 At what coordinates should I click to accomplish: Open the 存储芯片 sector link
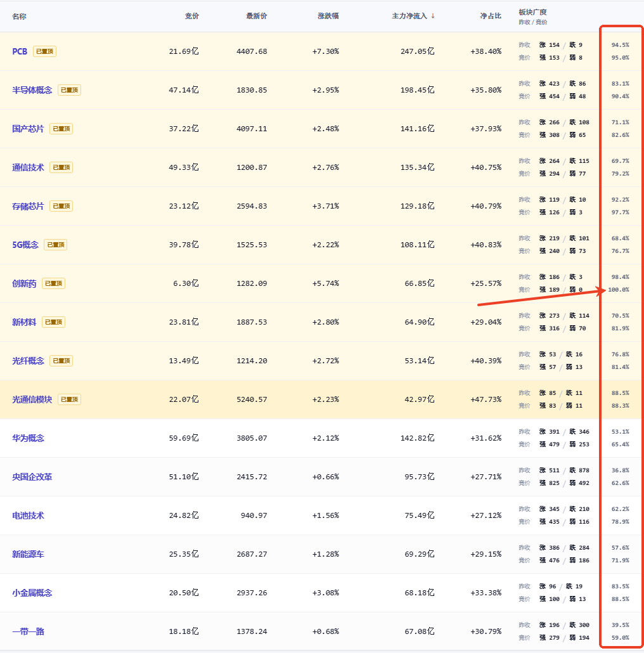[x=28, y=206]
